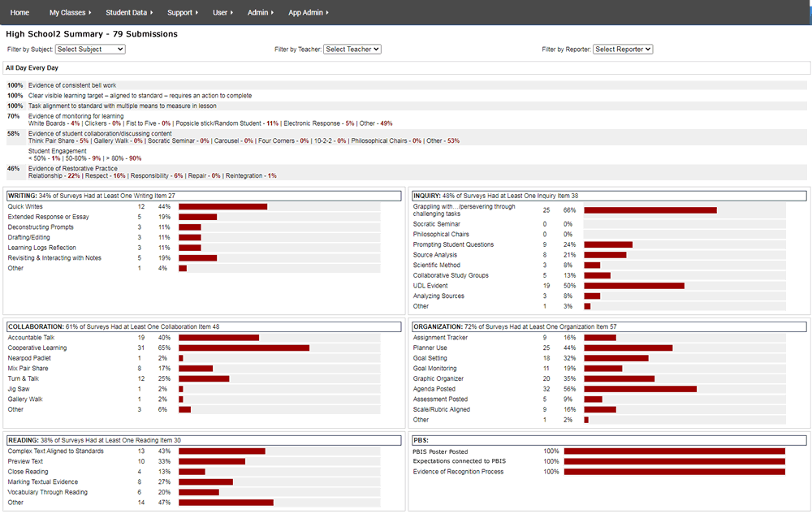Click the PBIS Poster Posted 100% bar
This screenshot has width=812, height=514.
(674, 451)
